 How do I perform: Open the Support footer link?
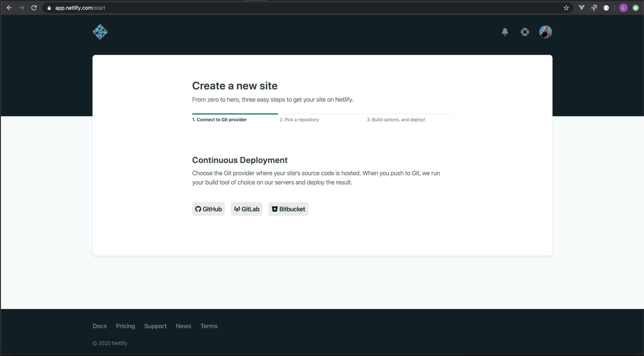pyautogui.click(x=155, y=326)
